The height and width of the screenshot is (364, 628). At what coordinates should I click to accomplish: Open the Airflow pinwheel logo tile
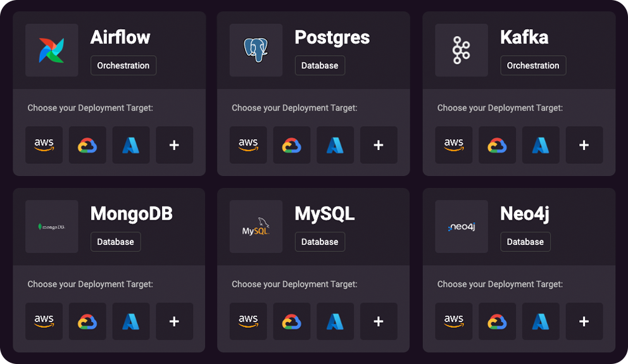click(52, 50)
